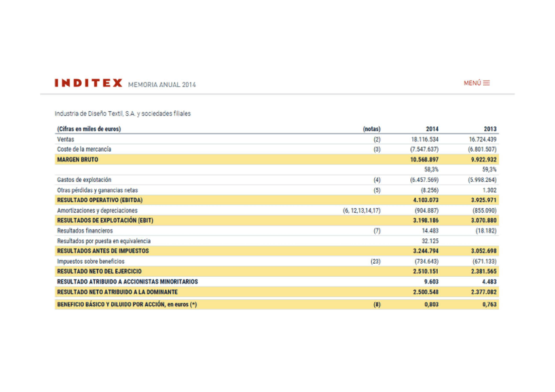This screenshot has height=392, width=555.
Task: Click note (4) beside Gastos de explotación
Action: point(376,179)
